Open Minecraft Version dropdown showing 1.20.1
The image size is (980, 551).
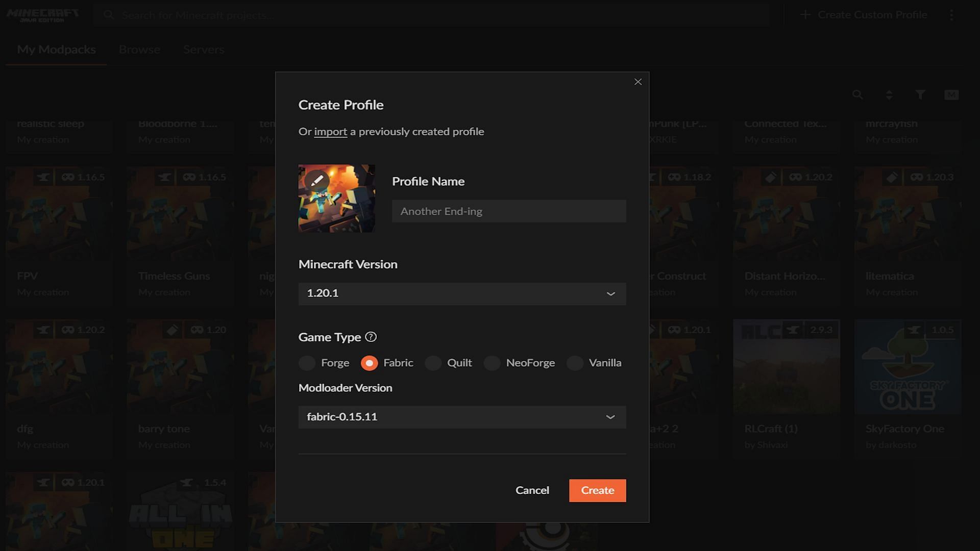462,293
